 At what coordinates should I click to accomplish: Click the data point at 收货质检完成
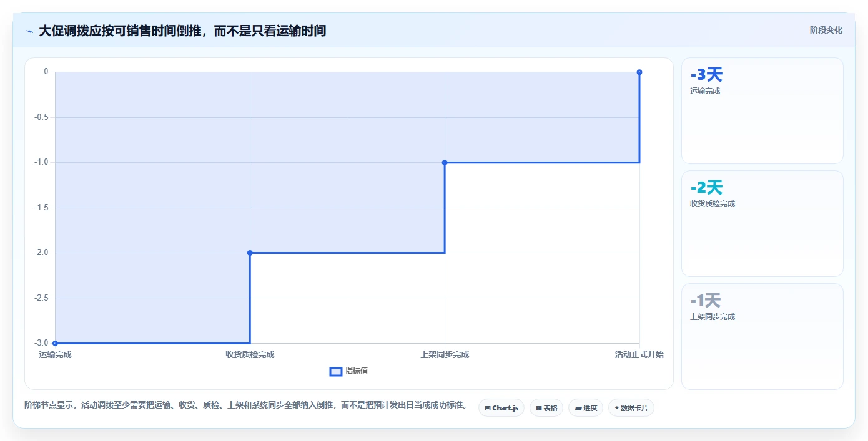[x=250, y=253]
